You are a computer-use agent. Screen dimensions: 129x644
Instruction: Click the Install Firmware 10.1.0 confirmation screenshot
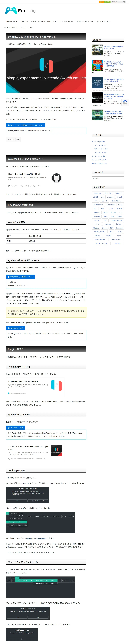(28, 613)
